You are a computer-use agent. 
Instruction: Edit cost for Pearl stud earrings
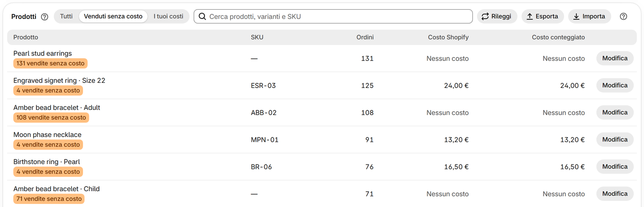click(615, 58)
